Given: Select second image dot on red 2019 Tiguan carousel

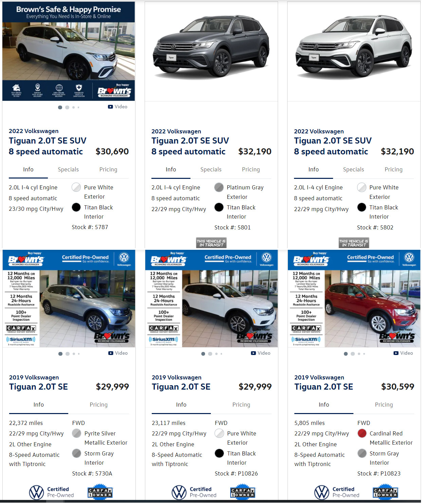Looking at the screenshot, I should [x=353, y=354].
